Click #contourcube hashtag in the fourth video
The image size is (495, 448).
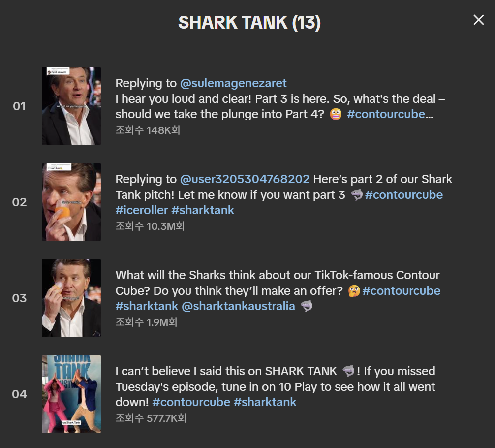191,402
